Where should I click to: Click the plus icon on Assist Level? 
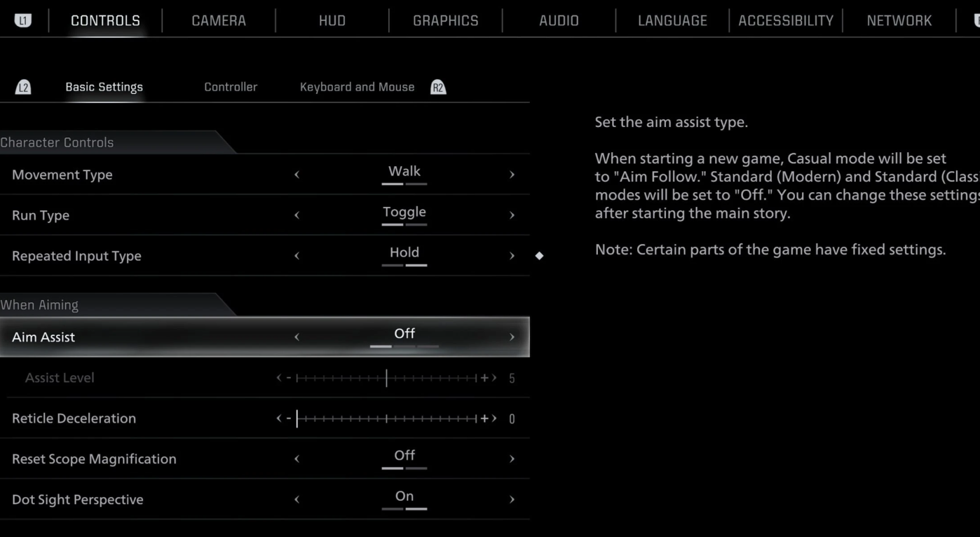tap(484, 378)
